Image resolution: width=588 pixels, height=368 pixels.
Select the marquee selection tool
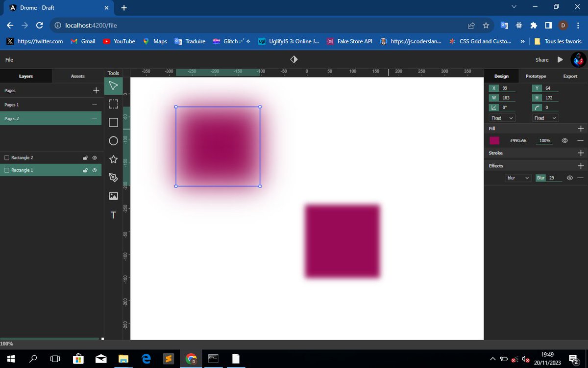tap(113, 104)
